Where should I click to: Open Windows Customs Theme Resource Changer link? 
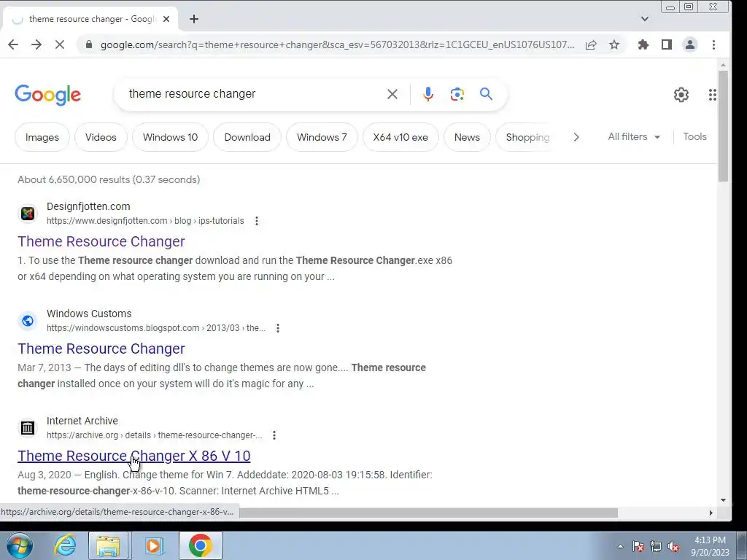pos(101,349)
